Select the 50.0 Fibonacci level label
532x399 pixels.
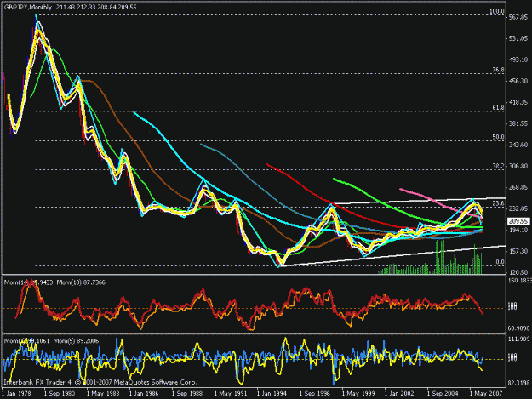[498, 137]
